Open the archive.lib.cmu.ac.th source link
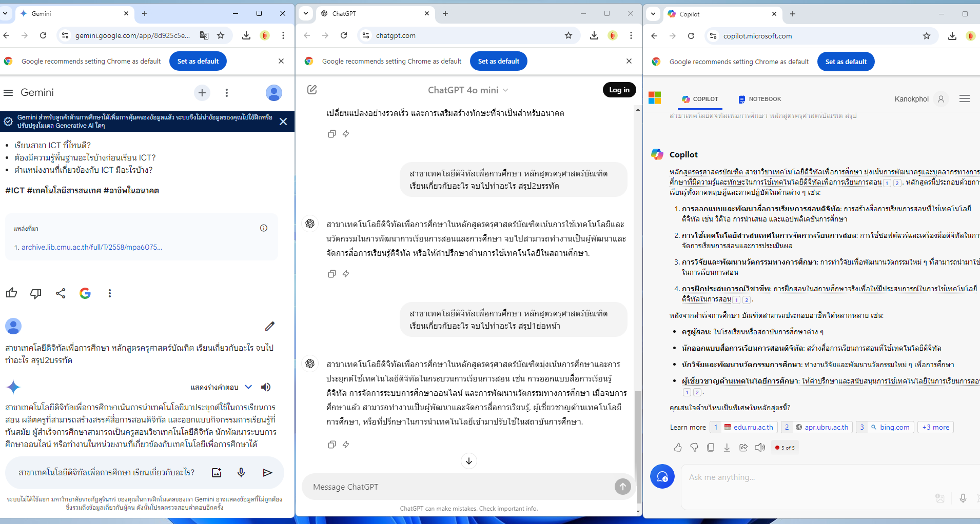This screenshot has height=524, width=980. click(91, 247)
